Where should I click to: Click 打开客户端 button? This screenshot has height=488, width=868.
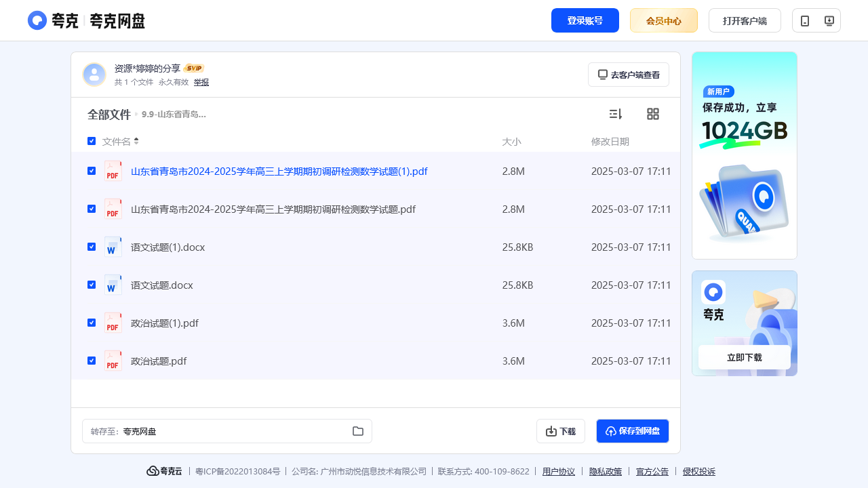(x=745, y=20)
